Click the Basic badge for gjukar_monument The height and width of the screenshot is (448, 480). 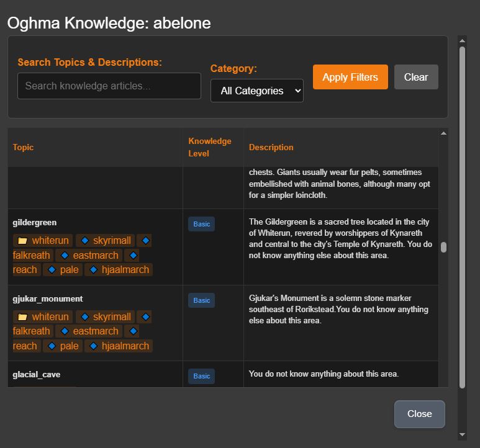tap(201, 300)
